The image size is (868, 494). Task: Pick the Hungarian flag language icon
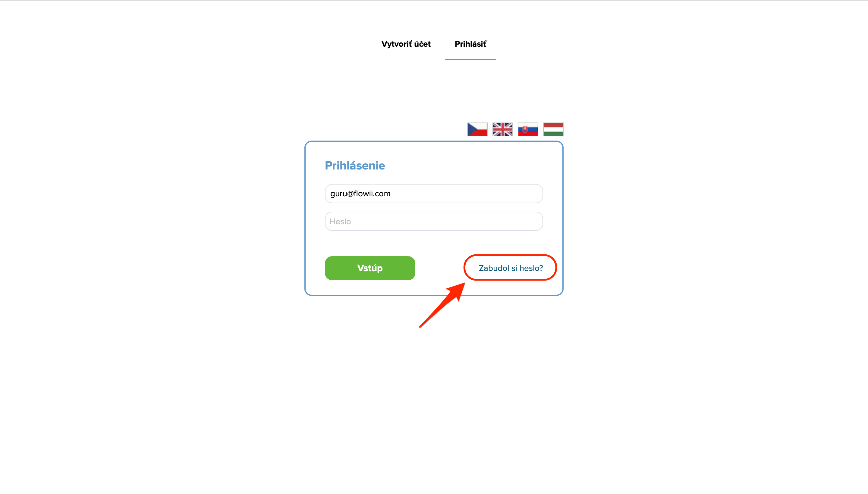coord(553,129)
